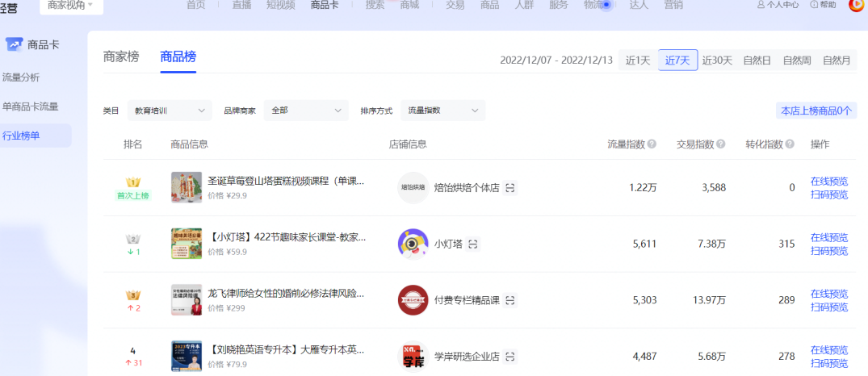868x376 pixels.
Task: Click 在线预览 for 龙飞律师 row
Action: pyautogui.click(x=829, y=295)
